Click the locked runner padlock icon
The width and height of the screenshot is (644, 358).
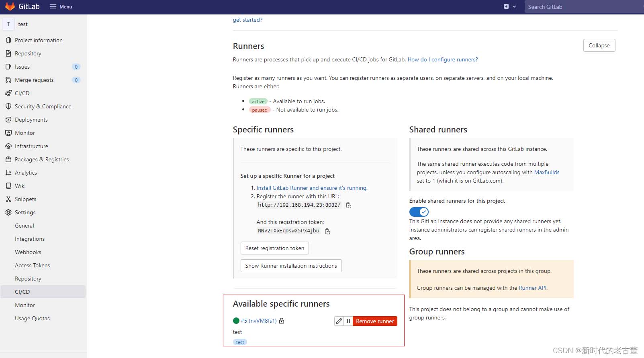click(x=282, y=321)
